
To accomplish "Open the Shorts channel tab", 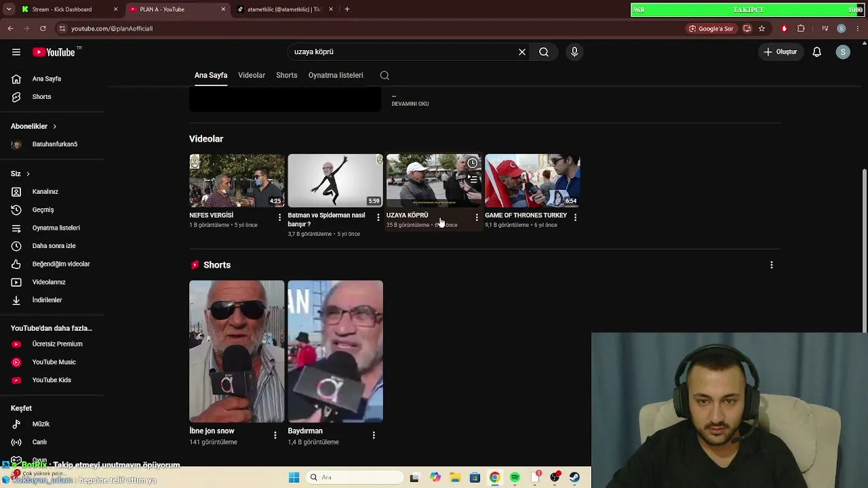I will (x=287, y=75).
